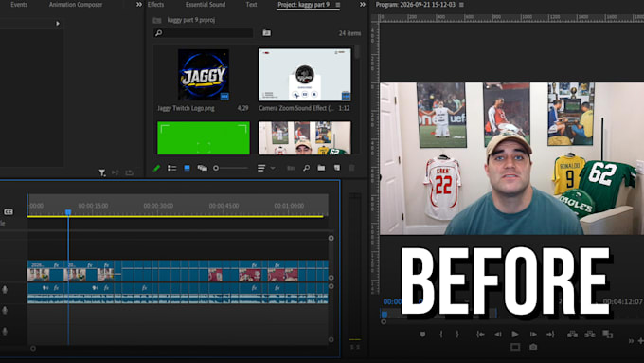This screenshot has width=644, height=363.
Task: Toggle Safe Margins rectangle icon
Action: click(x=515, y=348)
